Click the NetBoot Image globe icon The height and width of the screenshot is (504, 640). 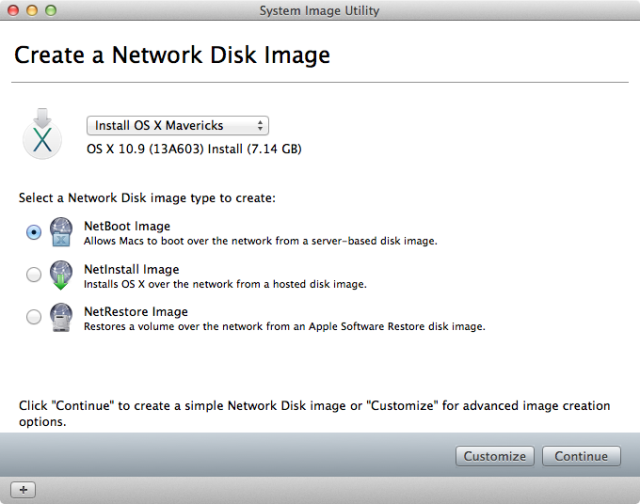tap(61, 232)
